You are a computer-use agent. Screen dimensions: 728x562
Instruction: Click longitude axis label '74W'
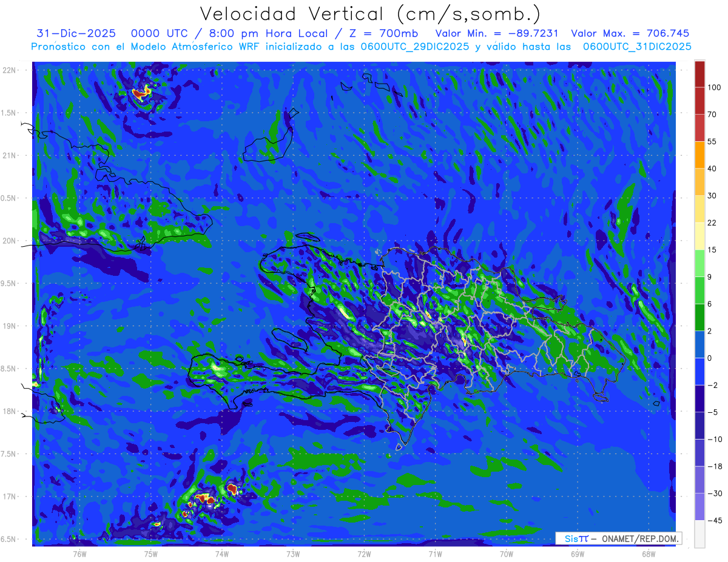[221, 554]
